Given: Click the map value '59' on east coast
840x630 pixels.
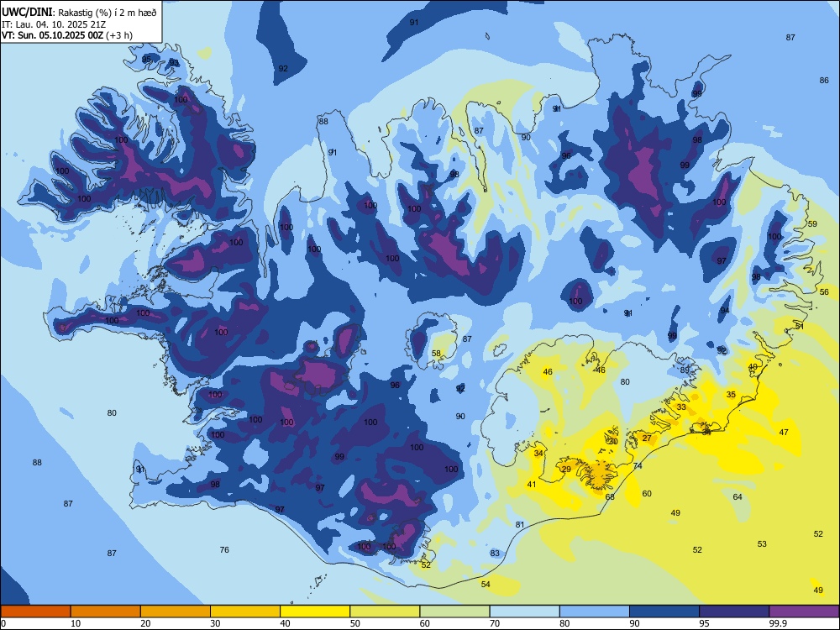Looking at the screenshot, I should [812, 224].
